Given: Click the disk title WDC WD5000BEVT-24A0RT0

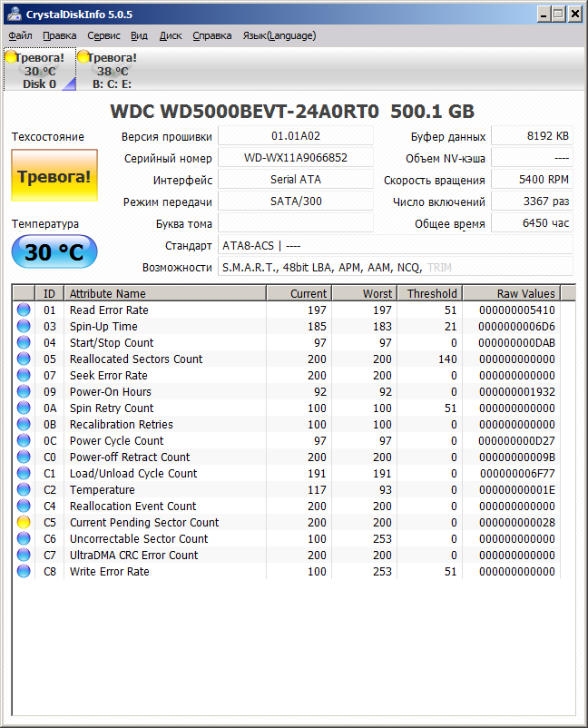Looking at the screenshot, I should coord(245,112).
